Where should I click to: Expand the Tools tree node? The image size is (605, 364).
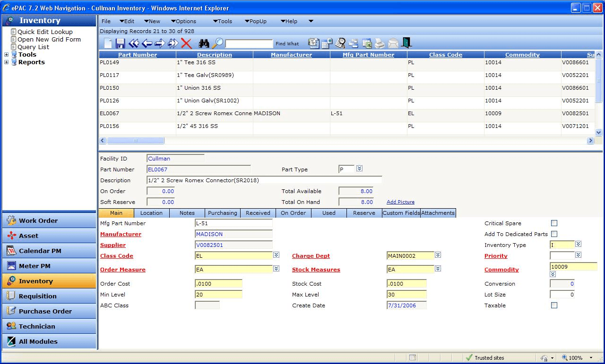pyautogui.click(x=7, y=55)
